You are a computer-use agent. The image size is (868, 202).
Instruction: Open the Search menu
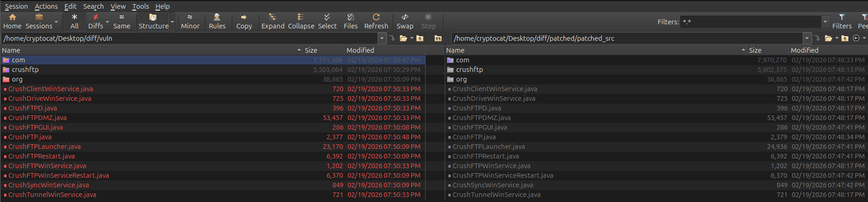coord(93,6)
